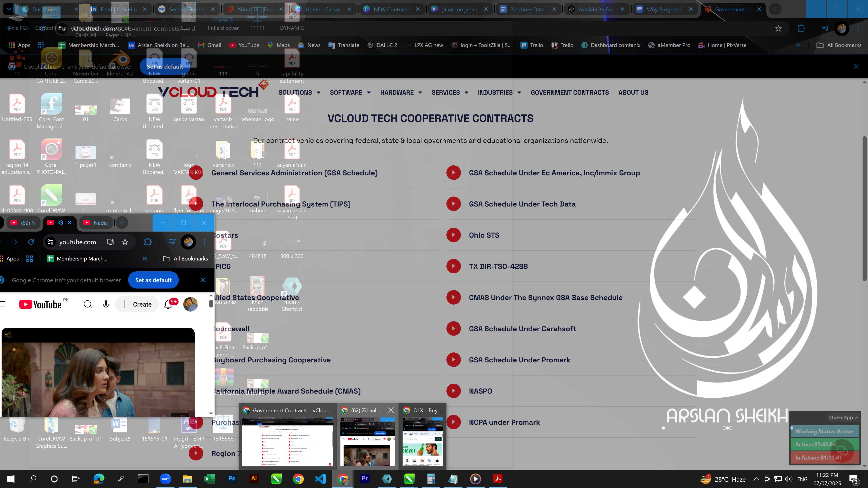This screenshot has width=868, height=488.
Task: Open the Task View button on the taskbar
Action: [x=76, y=479]
